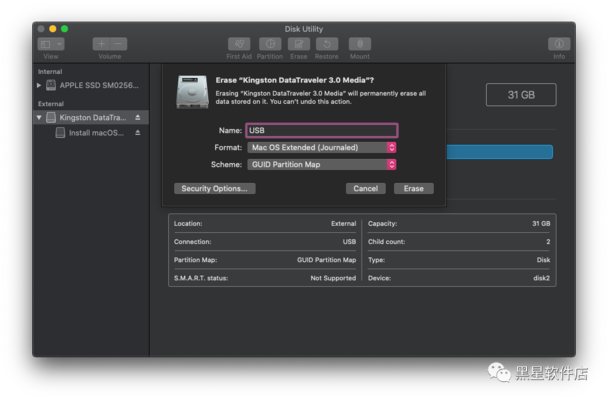This screenshot has height=400, width=608.
Task: Run First Aid from the toolbar
Action: (x=239, y=44)
